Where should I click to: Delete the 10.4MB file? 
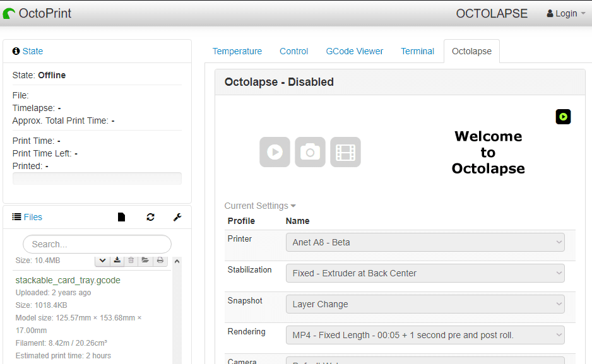click(131, 261)
